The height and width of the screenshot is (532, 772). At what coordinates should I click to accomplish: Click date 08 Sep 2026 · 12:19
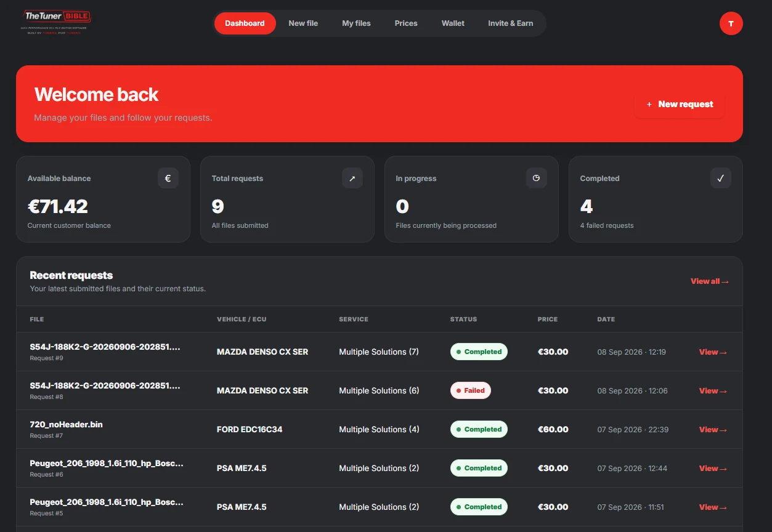click(632, 352)
